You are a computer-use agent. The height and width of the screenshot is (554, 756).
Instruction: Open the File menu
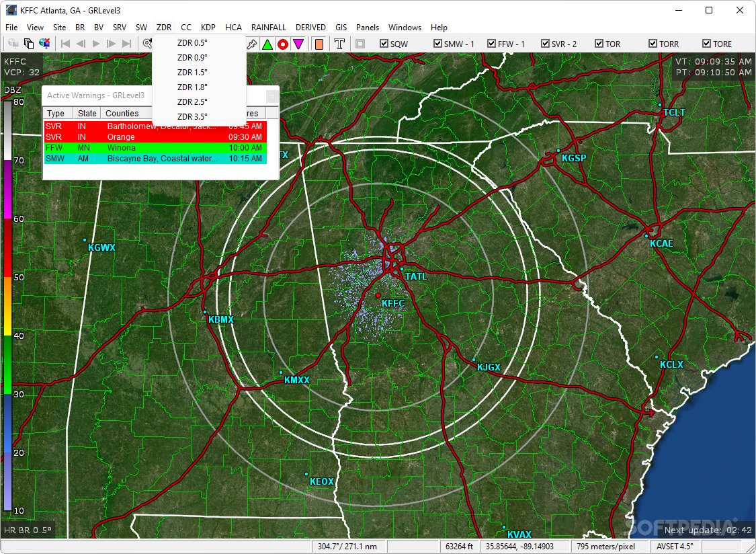click(x=11, y=28)
